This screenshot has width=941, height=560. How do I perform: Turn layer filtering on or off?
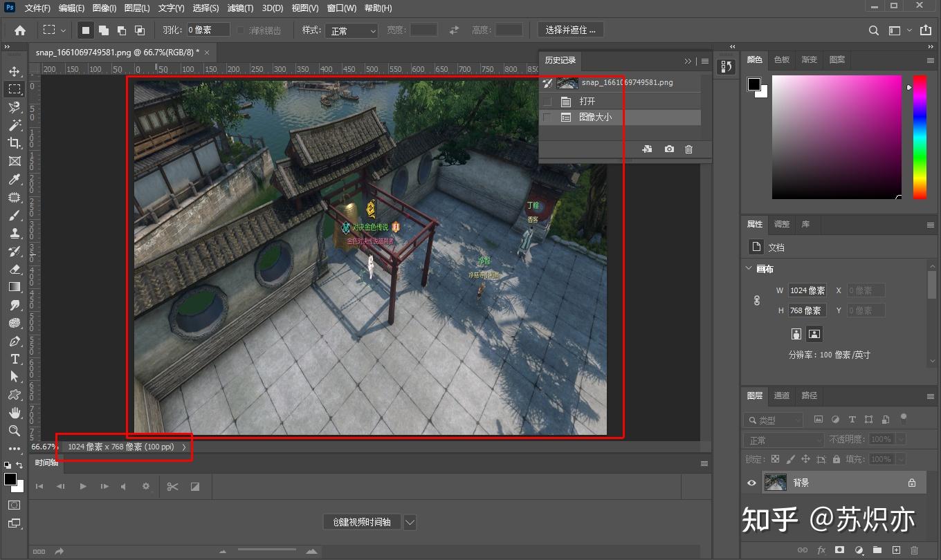(903, 418)
